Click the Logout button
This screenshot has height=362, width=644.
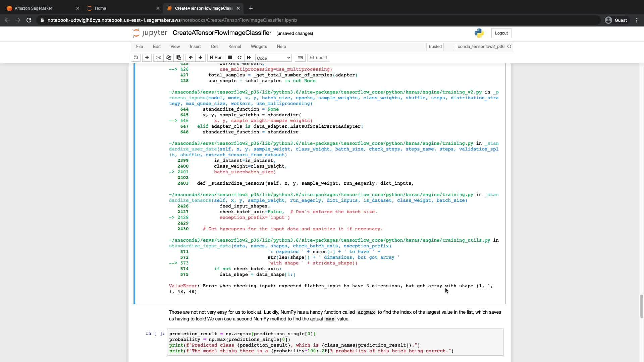[501, 33]
